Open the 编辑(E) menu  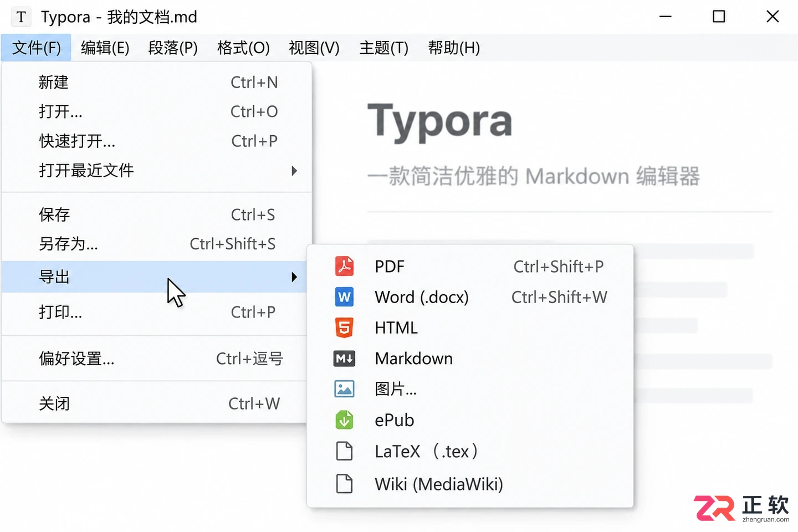pyautogui.click(x=105, y=48)
